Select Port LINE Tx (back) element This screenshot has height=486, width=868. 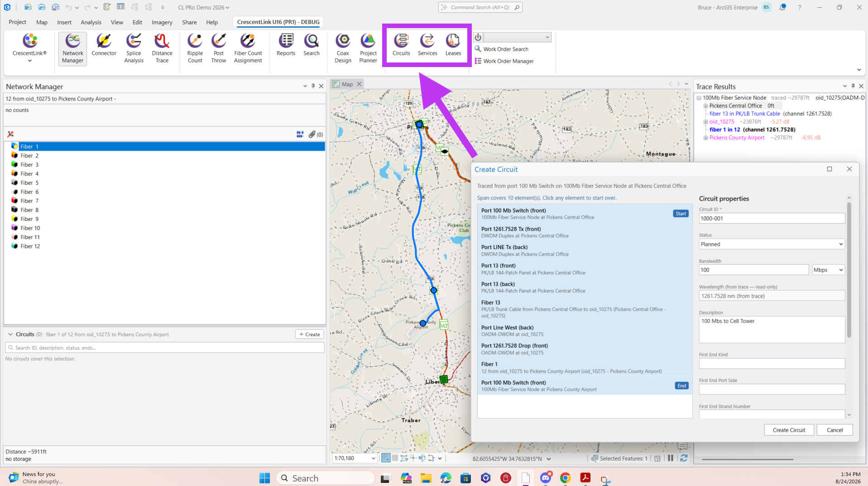(x=585, y=250)
